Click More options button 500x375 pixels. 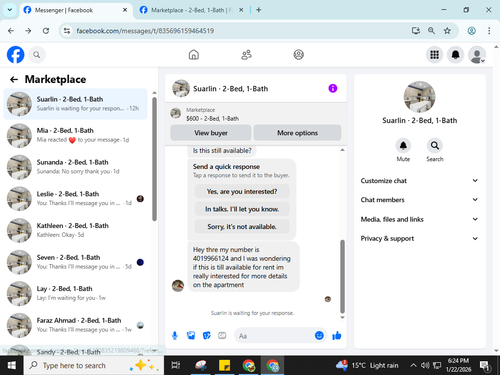297,133
